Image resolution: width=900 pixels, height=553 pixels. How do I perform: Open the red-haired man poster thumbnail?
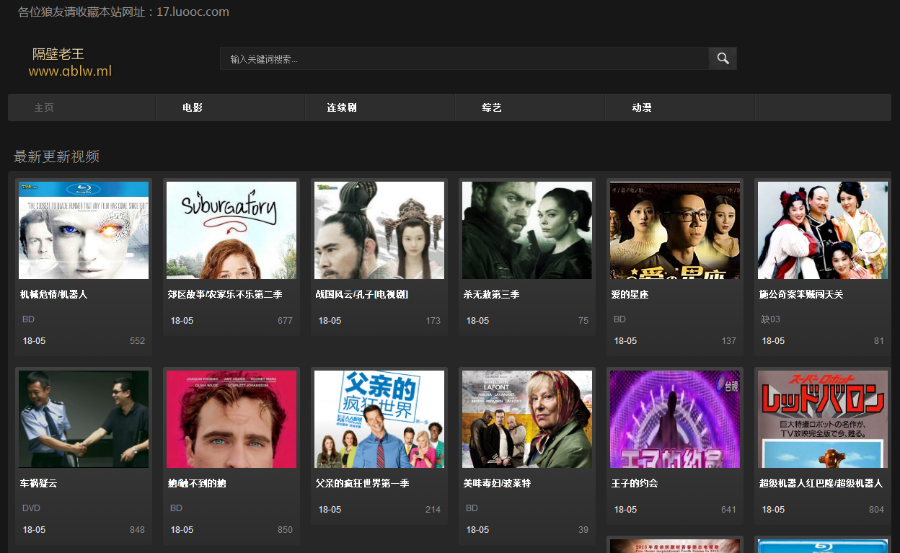(231, 419)
